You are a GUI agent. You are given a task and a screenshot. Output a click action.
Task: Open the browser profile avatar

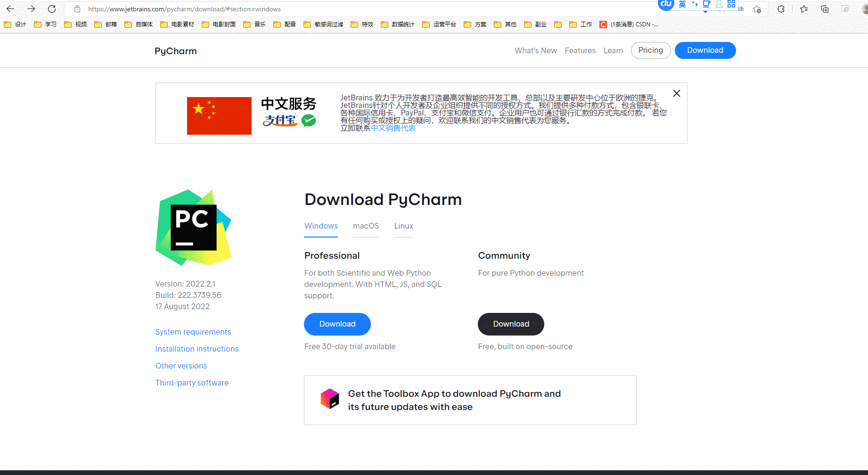point(865,9)
